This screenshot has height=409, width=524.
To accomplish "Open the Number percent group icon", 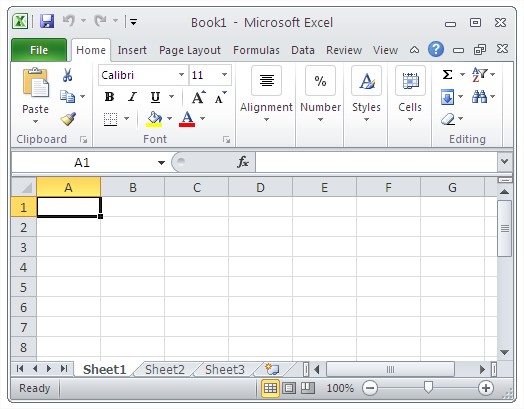I will click(x=320, y=81).
